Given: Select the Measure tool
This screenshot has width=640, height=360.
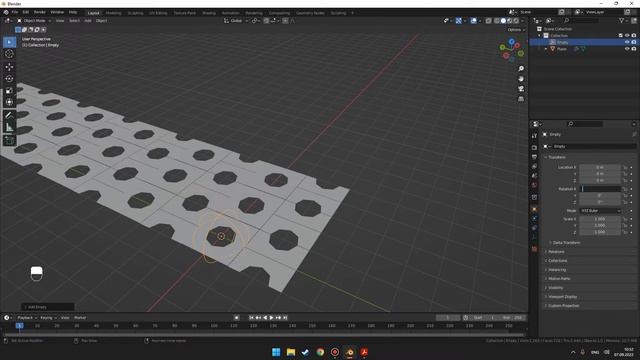Looking at the screenshot, I should point(9,127).
